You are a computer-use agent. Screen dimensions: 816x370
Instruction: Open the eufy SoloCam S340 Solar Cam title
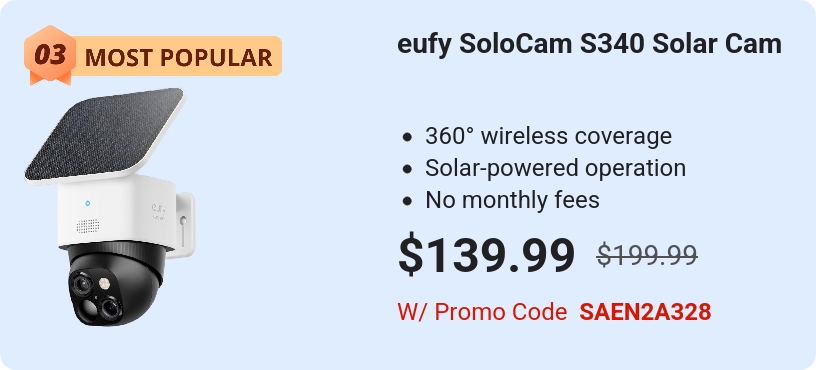(x=589, y=44)
